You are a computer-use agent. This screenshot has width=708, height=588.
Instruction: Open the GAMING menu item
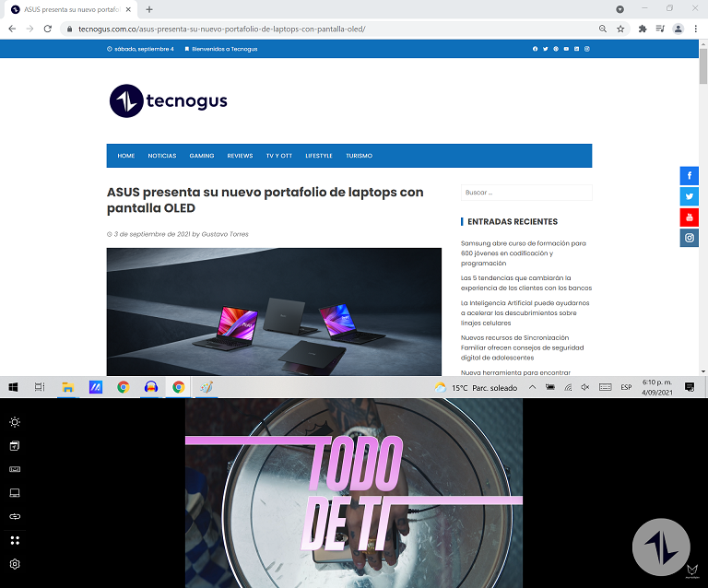(202, 156)
